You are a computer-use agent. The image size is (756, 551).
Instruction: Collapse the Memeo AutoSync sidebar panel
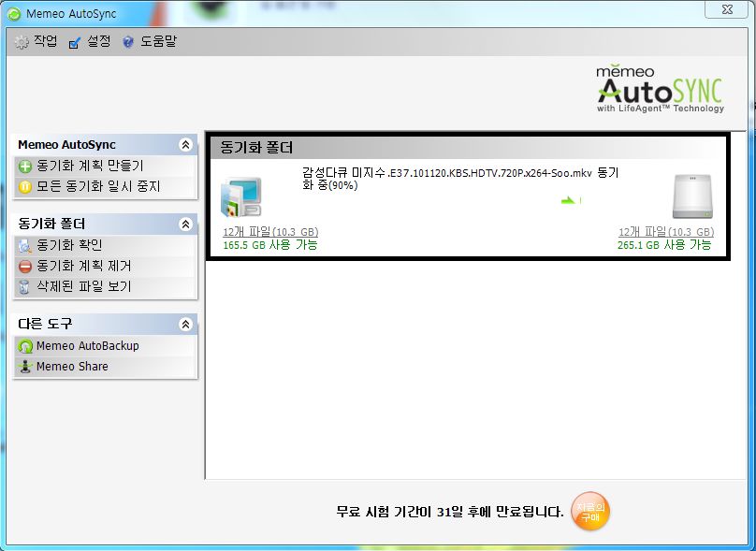185,145
